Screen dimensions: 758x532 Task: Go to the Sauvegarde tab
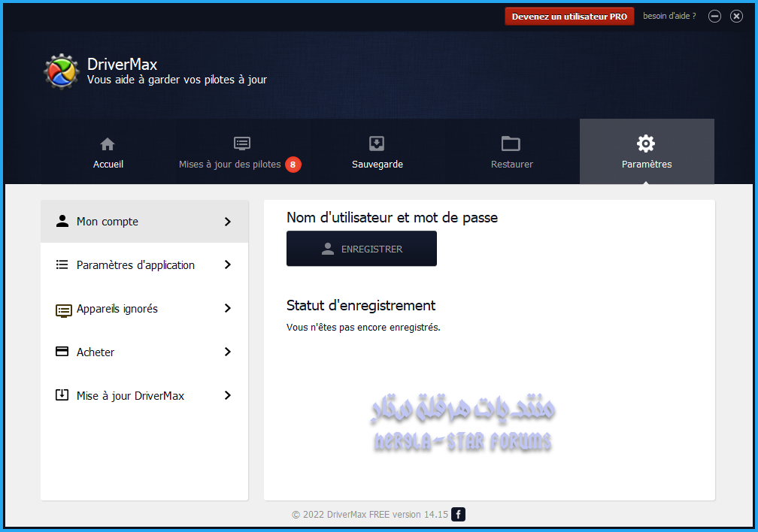click(377, 152)
